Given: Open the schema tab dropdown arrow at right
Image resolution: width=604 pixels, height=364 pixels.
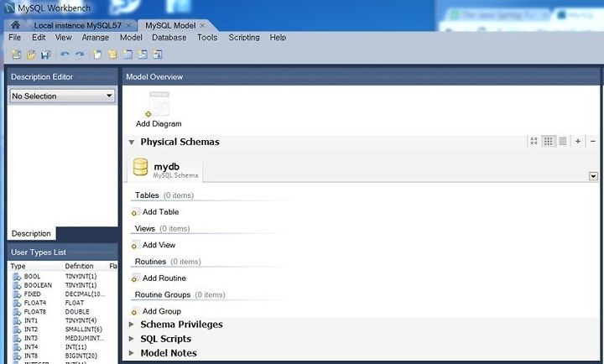Looking at the screenshot, I should tap(593, 176).
